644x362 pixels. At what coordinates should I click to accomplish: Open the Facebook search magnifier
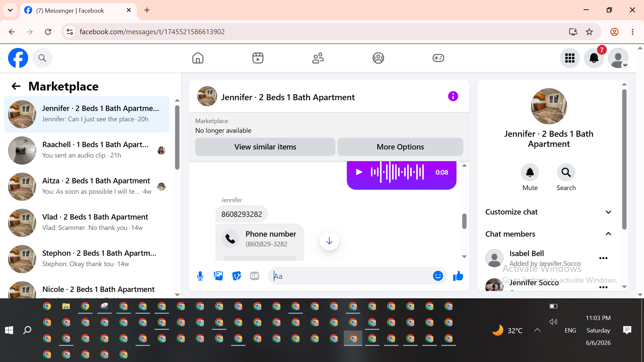[x=42, y=58]
